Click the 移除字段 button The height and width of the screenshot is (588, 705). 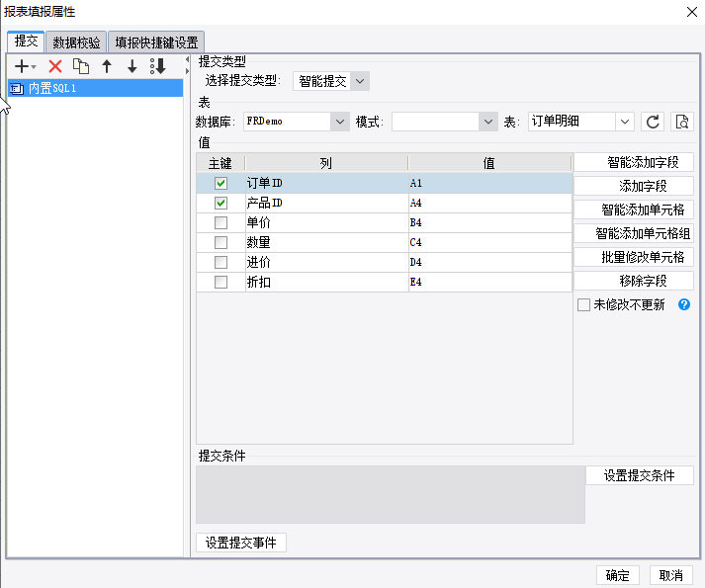[634, 281]
